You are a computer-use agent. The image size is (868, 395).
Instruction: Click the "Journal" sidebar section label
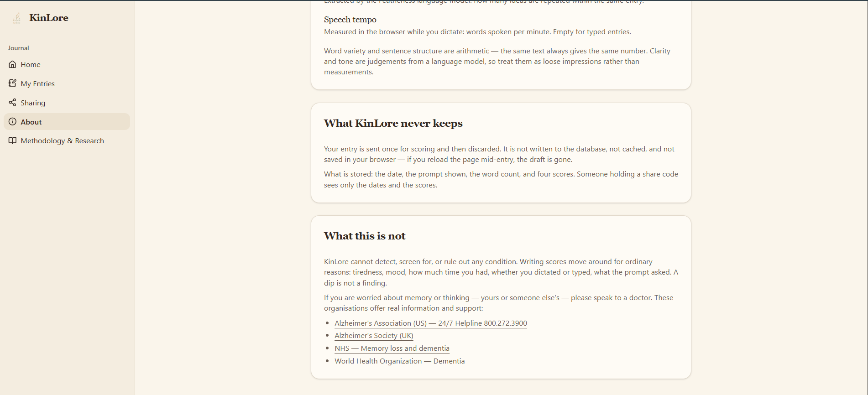point(18,48)
